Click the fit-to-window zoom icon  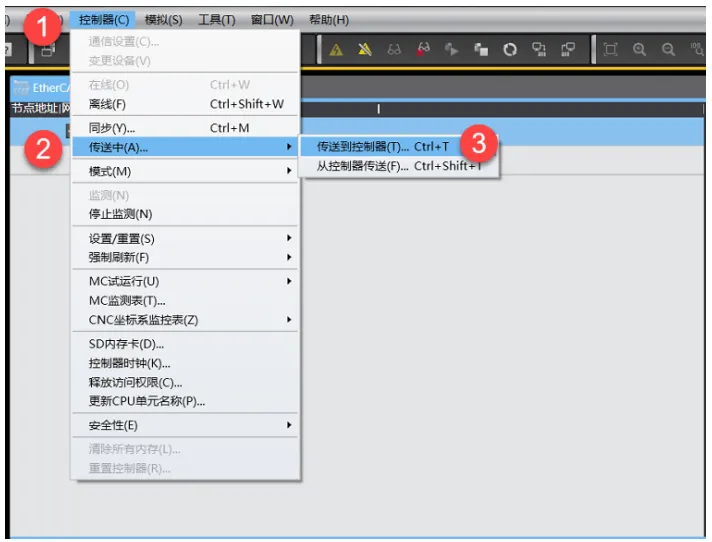click(x=611, y=50)
